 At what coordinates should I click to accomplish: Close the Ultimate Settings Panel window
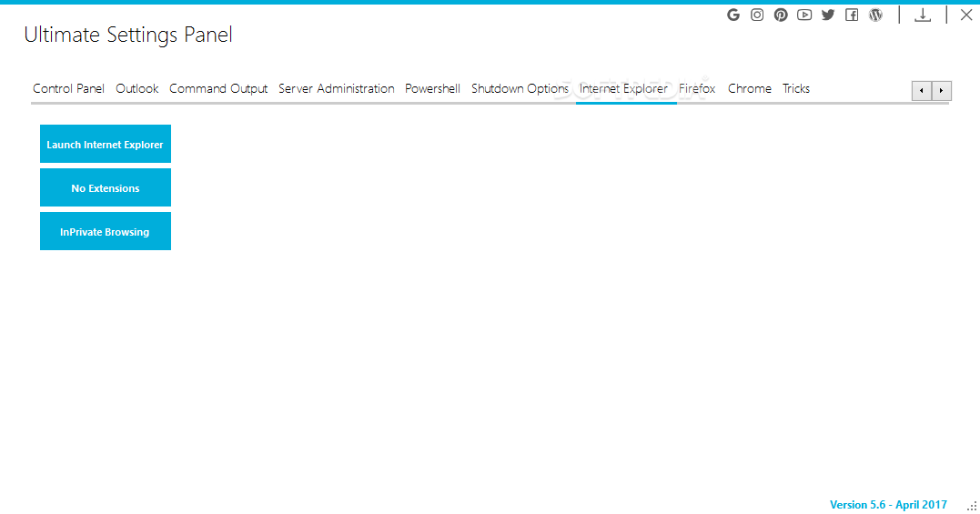966,15
